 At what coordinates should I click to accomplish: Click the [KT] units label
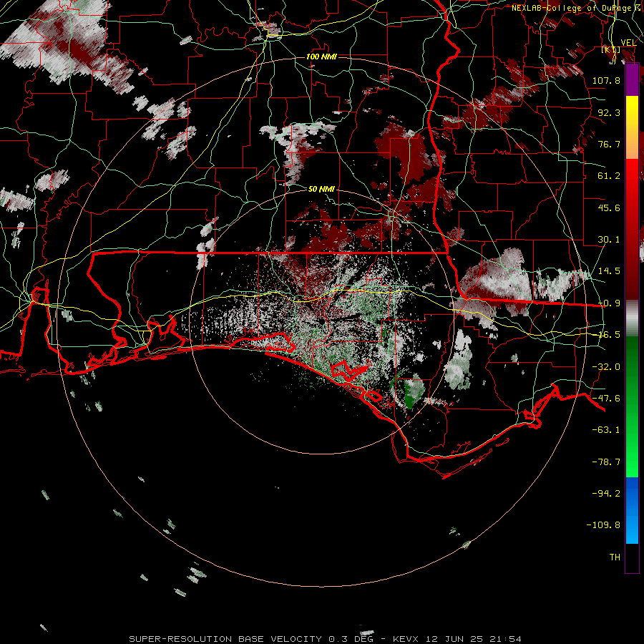pyautogui.click(x=611, y=49)
